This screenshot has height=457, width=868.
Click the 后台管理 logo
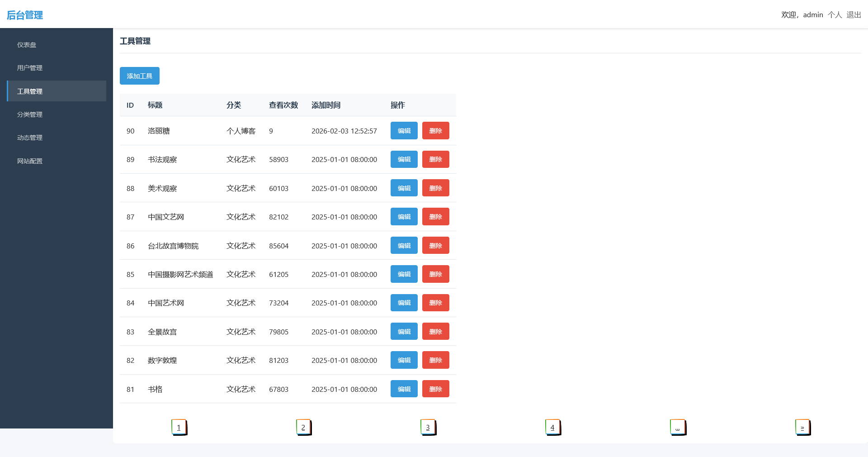(x=24, y=15)
